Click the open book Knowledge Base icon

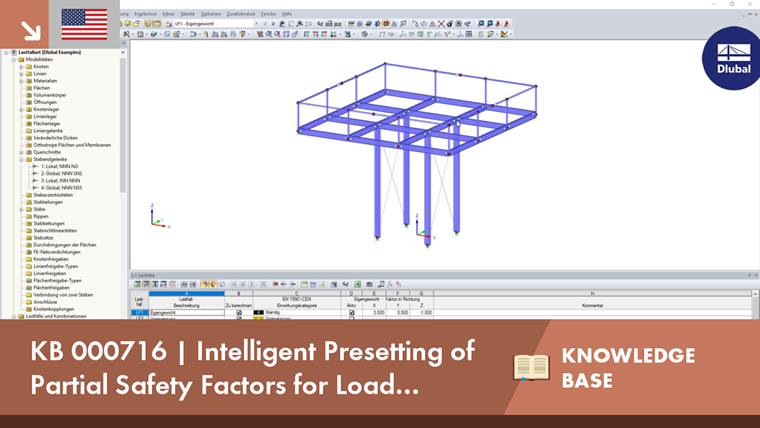pyautogui.click(x=531, y=367)
